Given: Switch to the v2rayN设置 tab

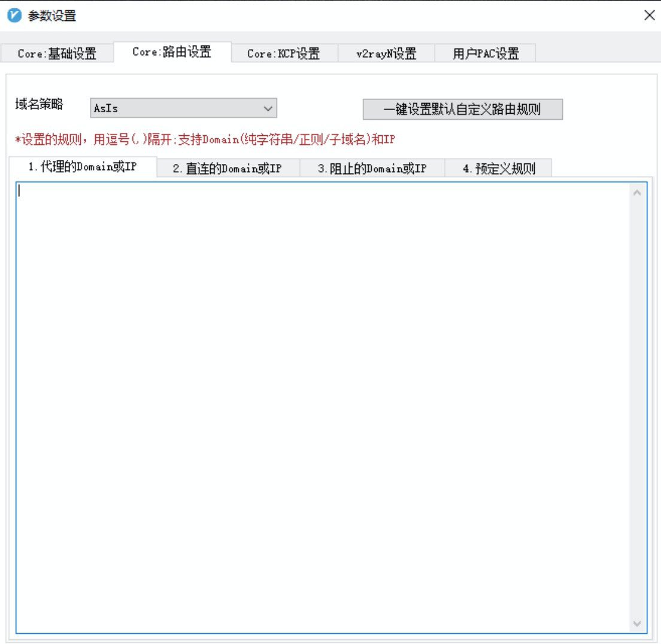Looking at the screenshot, I should click(386, 53).
